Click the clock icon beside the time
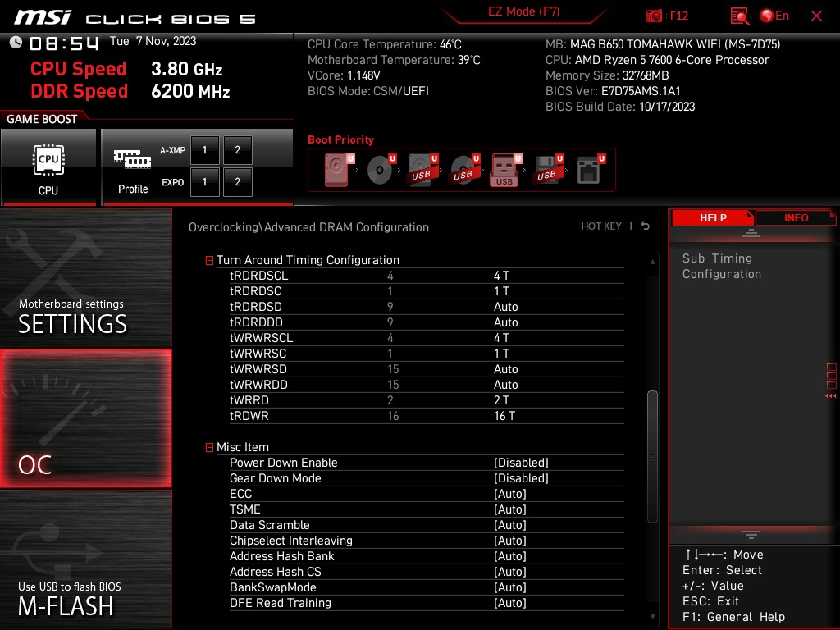The image size is (840, 630). click(16, 43)
